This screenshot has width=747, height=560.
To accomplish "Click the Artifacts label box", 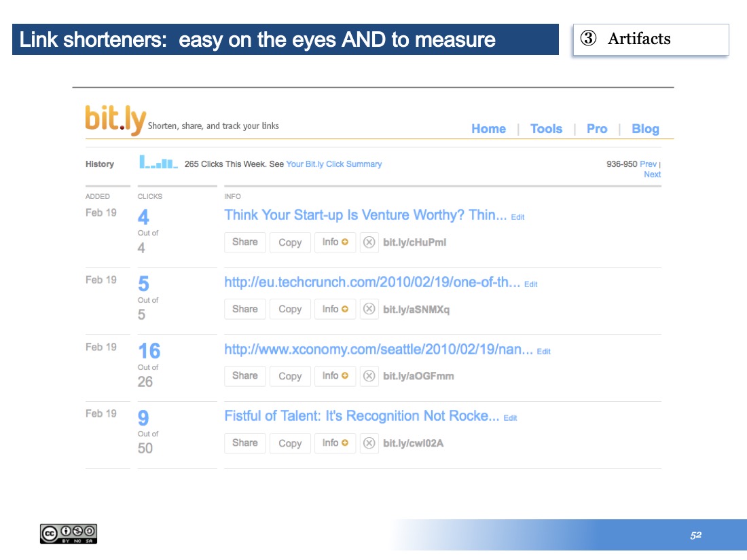I will coord(651,39).
